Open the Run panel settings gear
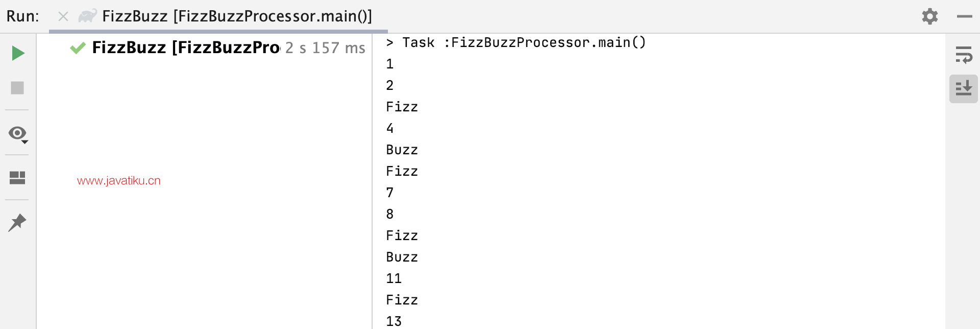Image resolution: width=980 pixels, height=329 pixels. (x=930, y=16)
